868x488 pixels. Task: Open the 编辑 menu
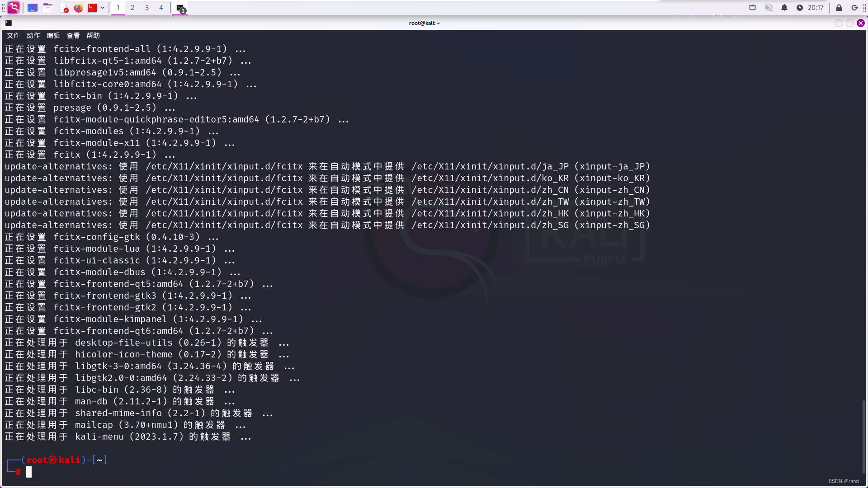point(53,36)
